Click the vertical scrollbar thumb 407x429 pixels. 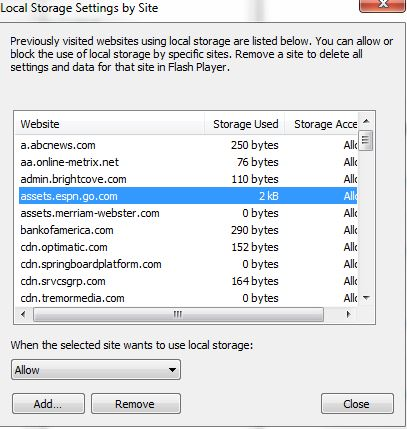366,140
